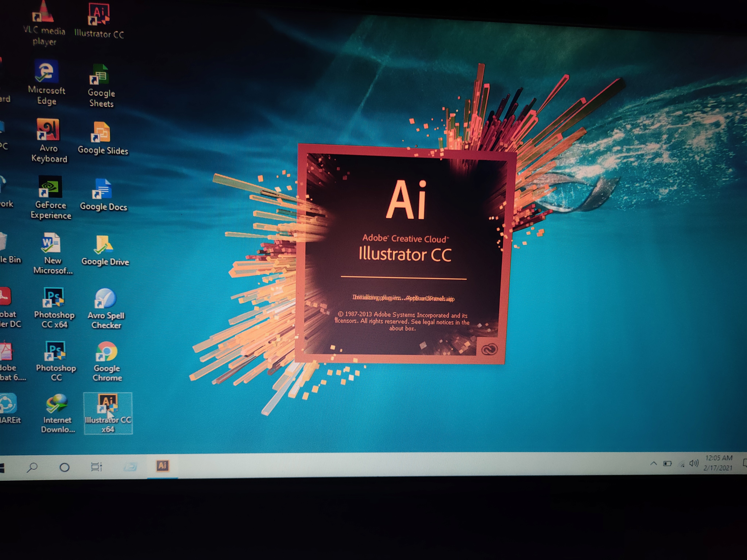The width and height of the screenshot is (747, 560).
Task: Select the Photoshop CC shortcut (non-x64)
Action: pos(56,361)
